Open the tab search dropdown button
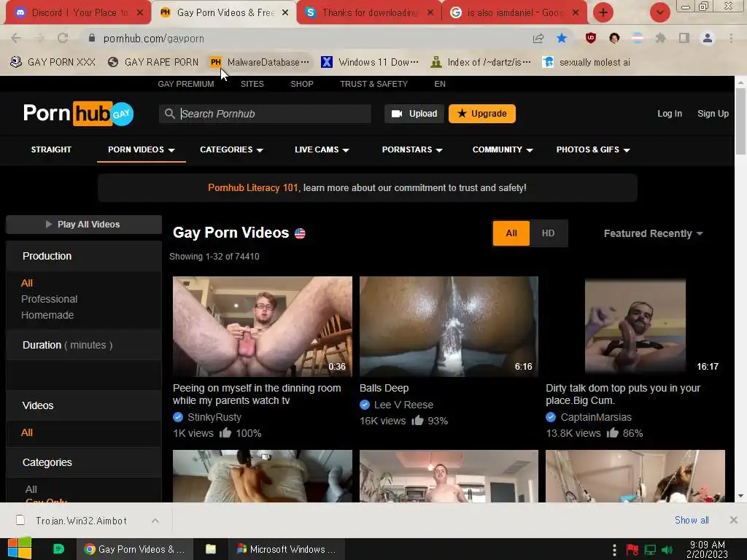Image resolution: width=747 pixels, height=560 pixels. point(659,12)
